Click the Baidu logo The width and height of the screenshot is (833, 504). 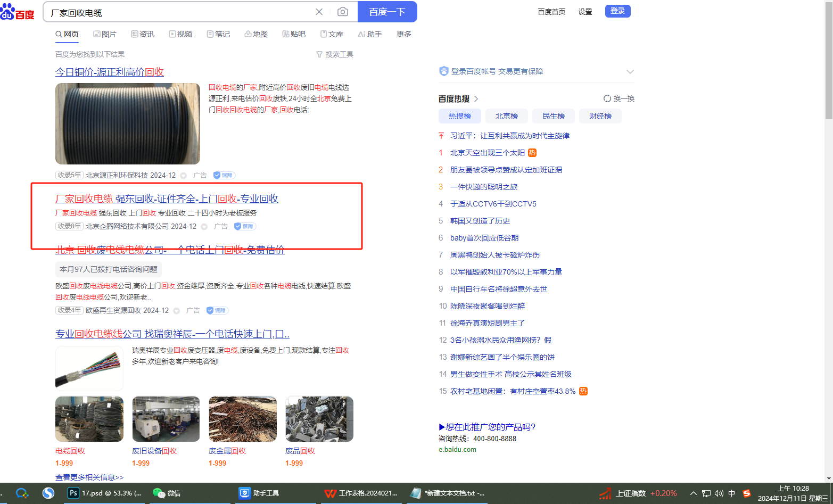point(18,12)
